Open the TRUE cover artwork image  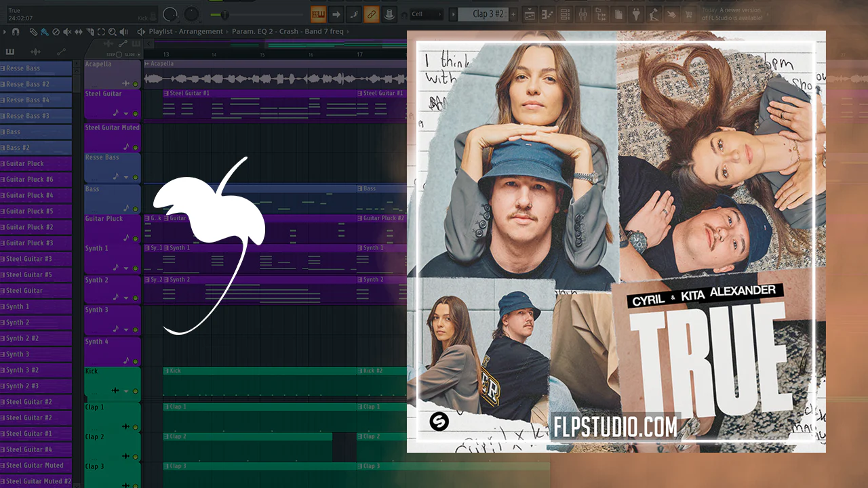pos(616,241)
